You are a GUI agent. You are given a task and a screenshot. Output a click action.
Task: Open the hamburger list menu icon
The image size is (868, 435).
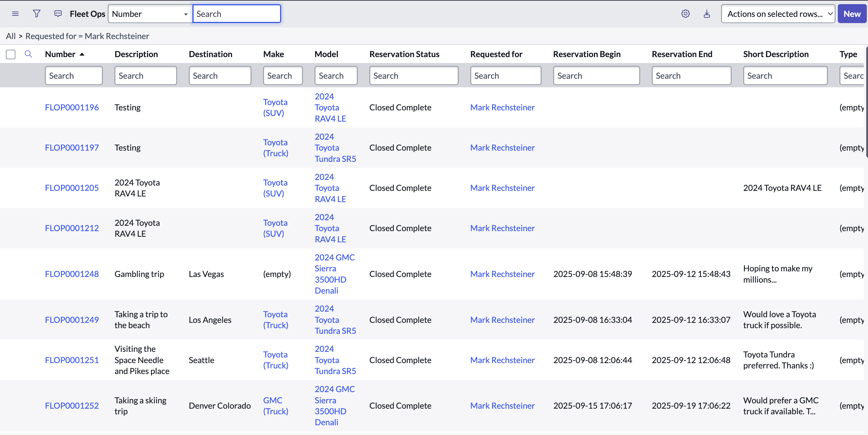(15, 14)
